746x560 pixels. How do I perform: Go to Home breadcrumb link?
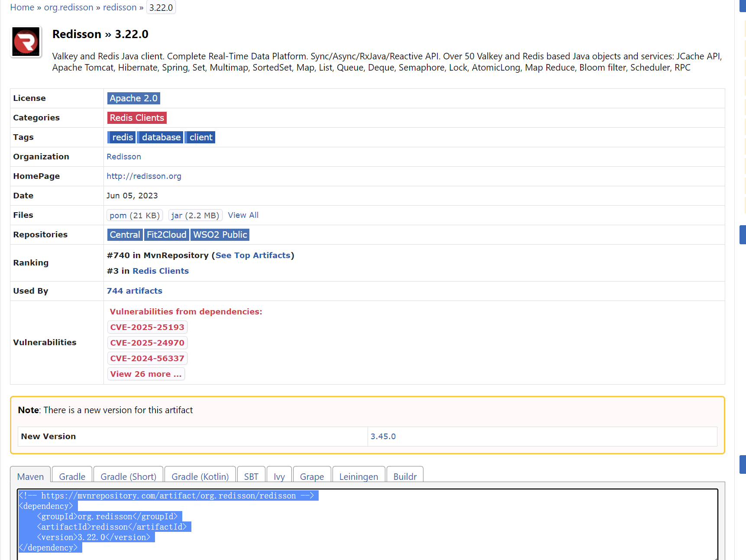[22, 7]
